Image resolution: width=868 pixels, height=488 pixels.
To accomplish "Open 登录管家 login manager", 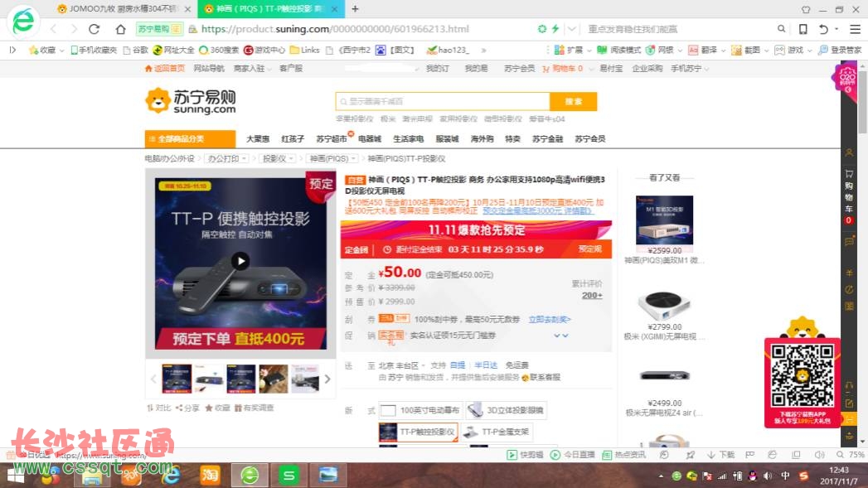I will pos(840,51).
